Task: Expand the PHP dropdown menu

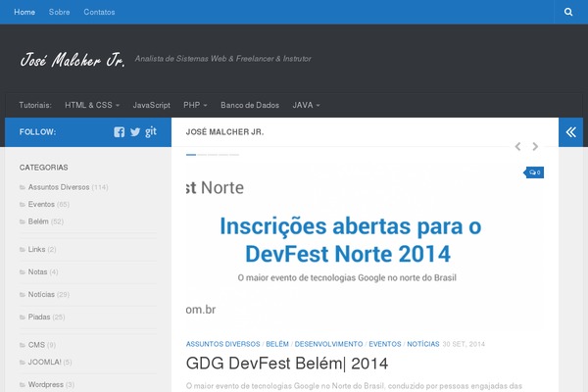Action: [195, 105]
